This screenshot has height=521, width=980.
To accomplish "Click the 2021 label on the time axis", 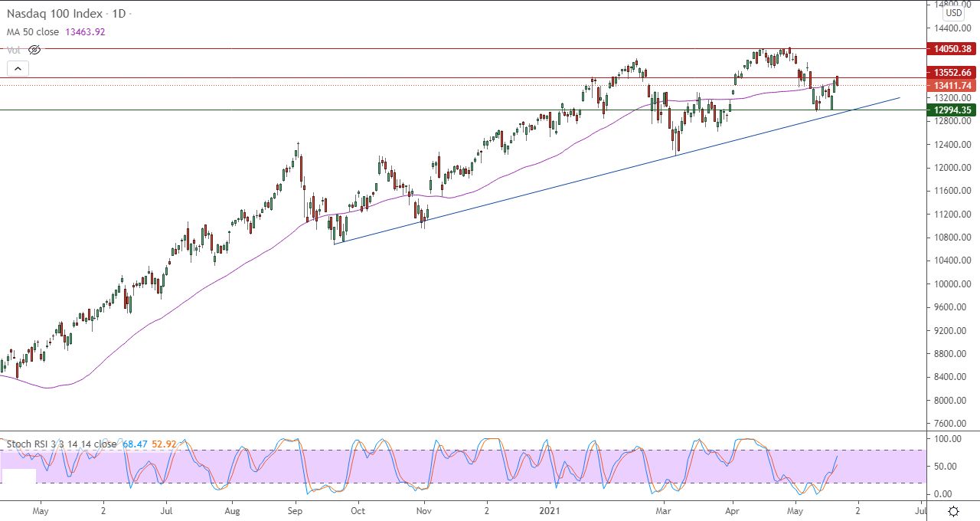I will pos(550,510).
